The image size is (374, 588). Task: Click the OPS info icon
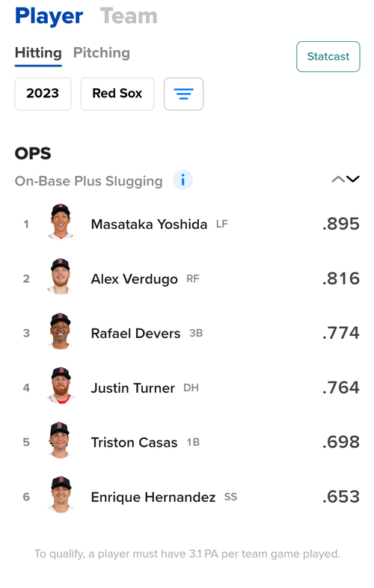pos(183,180)
